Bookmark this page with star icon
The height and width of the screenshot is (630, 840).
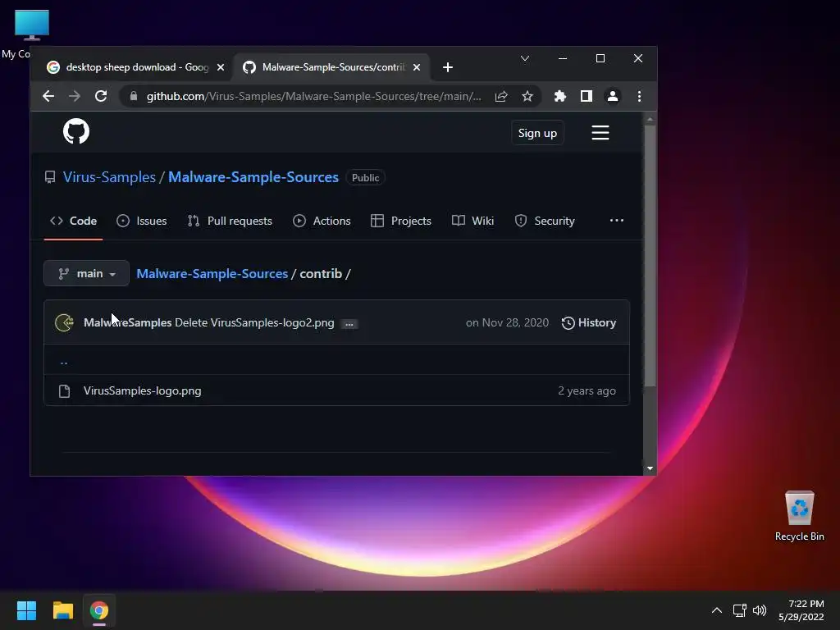[x=527, y=97]
